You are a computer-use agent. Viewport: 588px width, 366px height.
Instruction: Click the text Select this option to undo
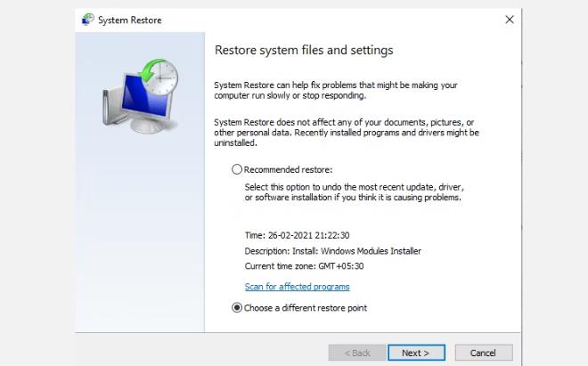tap(355, 192)
